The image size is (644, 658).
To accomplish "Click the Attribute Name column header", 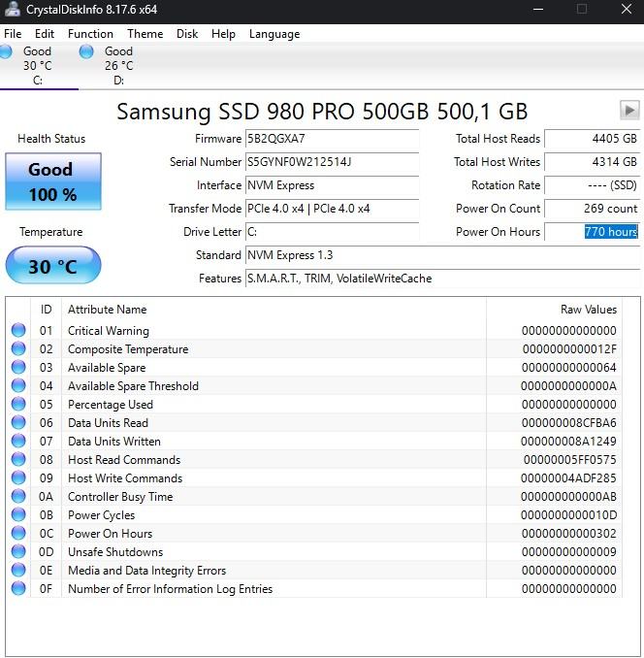I will 108,310.
